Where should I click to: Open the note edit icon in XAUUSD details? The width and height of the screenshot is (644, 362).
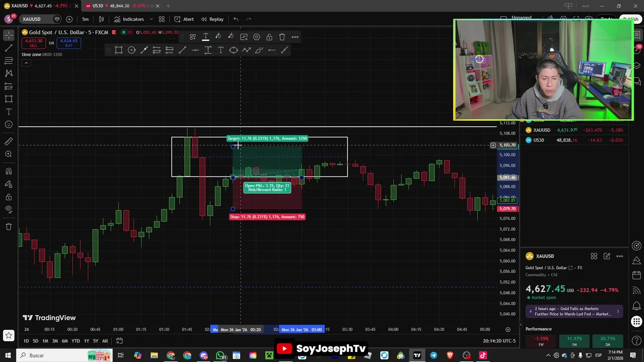tap(607, 256)
